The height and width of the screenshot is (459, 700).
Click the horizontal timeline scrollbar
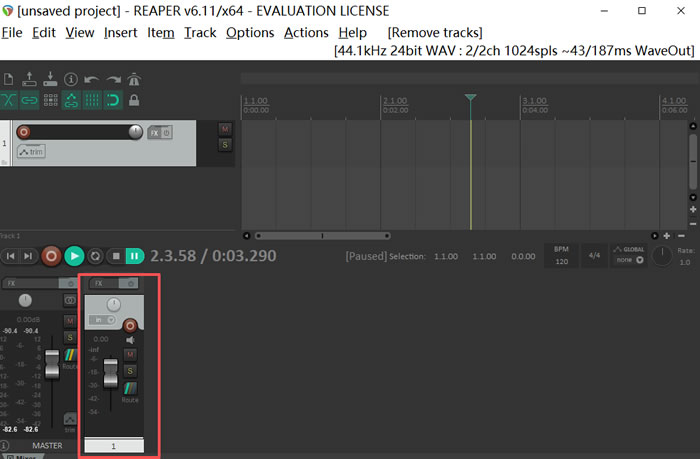[322, 236]
